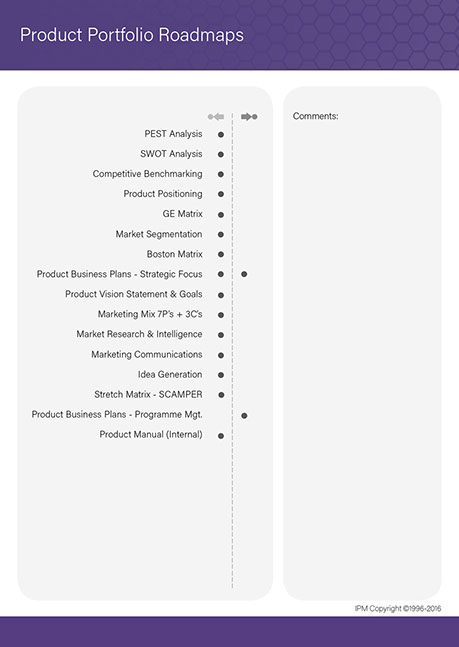Click right-side dot for Strategic Focus plans

[x=244, y=274]
